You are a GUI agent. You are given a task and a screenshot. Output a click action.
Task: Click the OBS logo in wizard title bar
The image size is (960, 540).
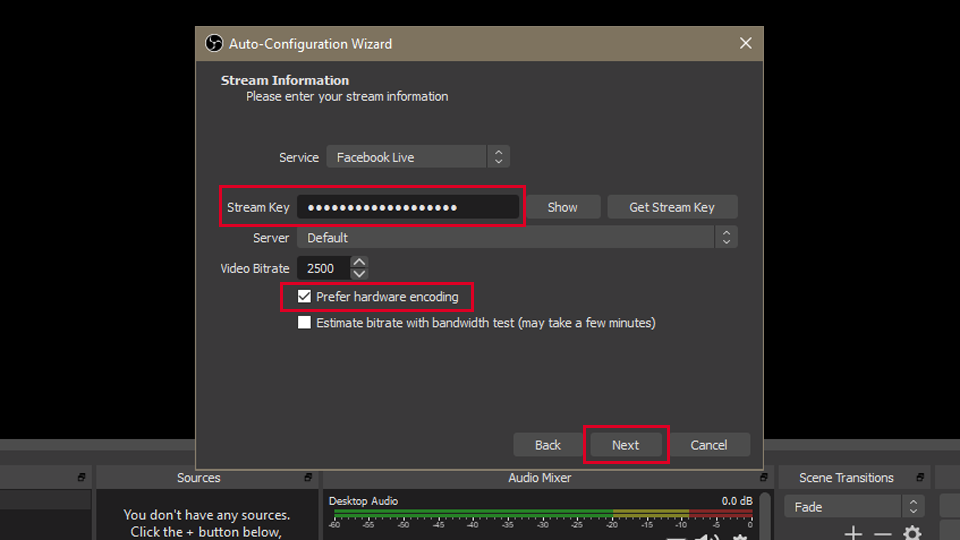[x=214, y=43]
